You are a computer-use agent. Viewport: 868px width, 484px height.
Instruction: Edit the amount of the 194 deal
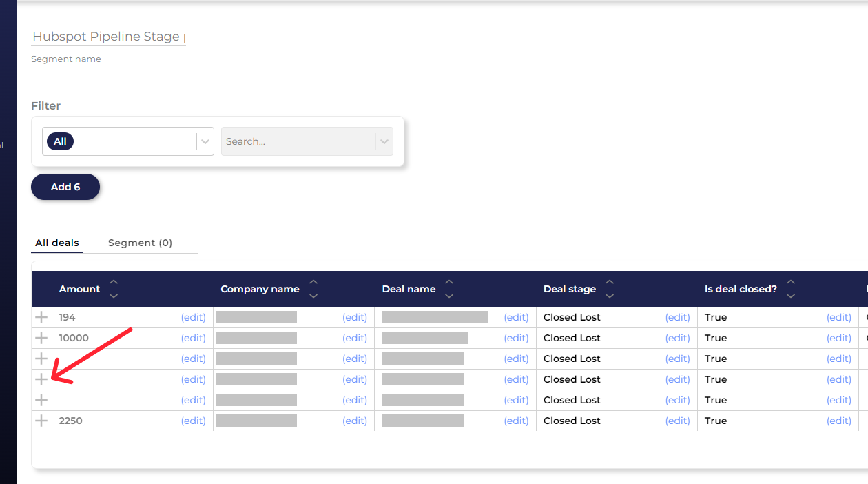pyautogui.click(x=193, y=317)
